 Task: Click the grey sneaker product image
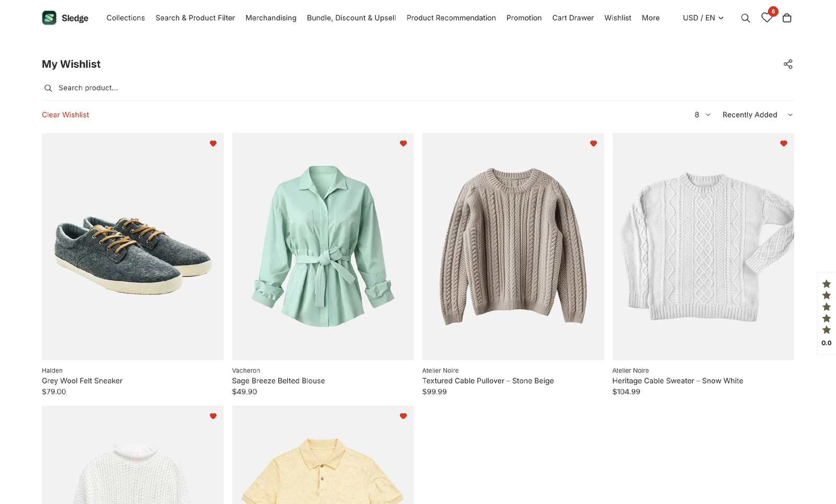point(133,247)
